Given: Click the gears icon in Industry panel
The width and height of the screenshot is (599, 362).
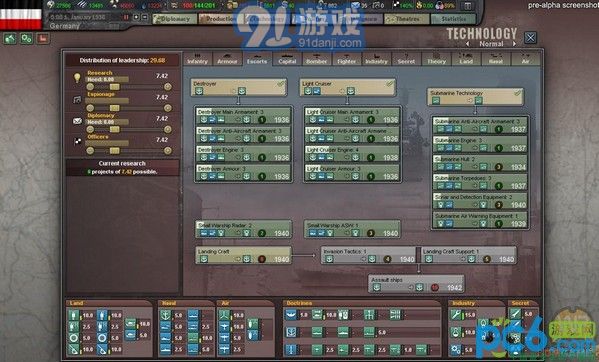Looking at the screenshot, I should pyautogui.click(x=456, y=349).
